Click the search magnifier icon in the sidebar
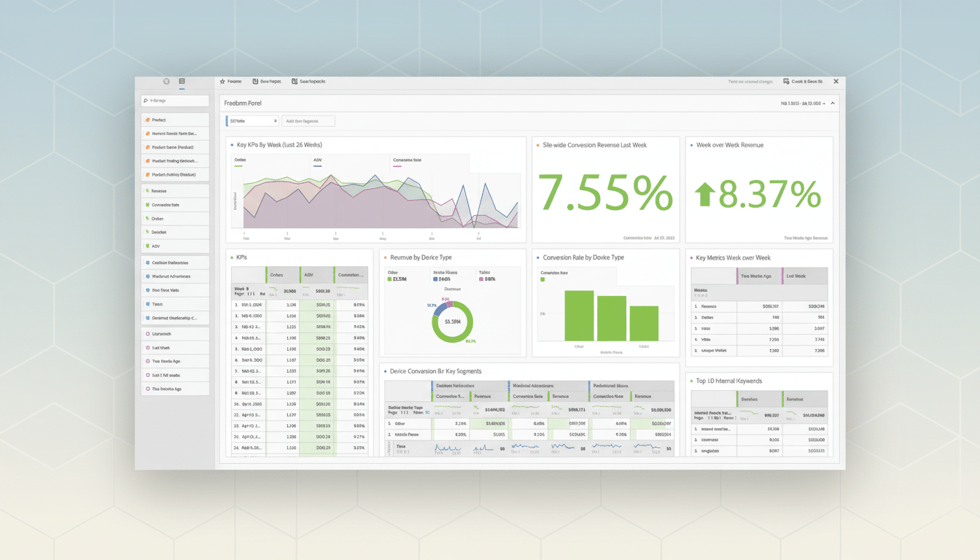The image size is (980, 560). click(x=146, y=101)
